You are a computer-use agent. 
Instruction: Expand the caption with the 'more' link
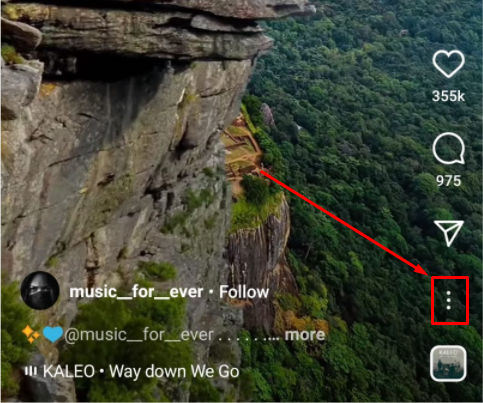point(305,335)
